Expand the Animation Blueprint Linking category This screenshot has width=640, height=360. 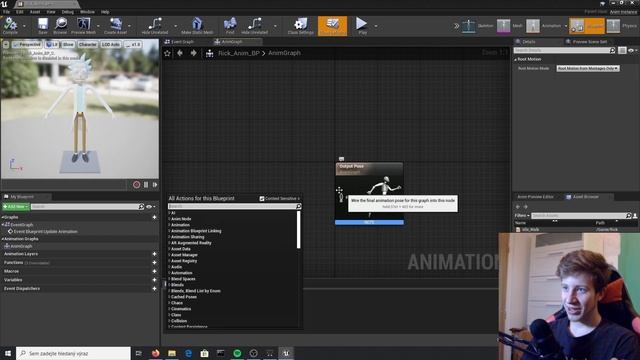169,231
